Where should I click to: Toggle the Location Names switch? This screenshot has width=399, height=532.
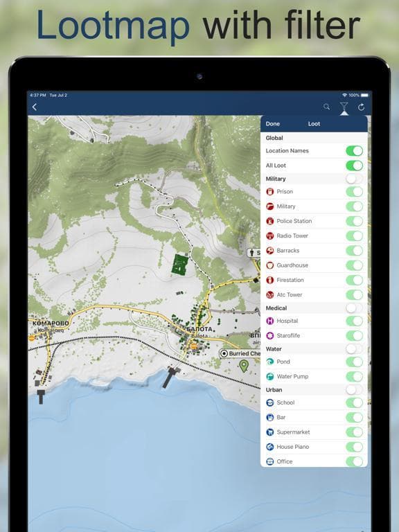pos(354,151)
